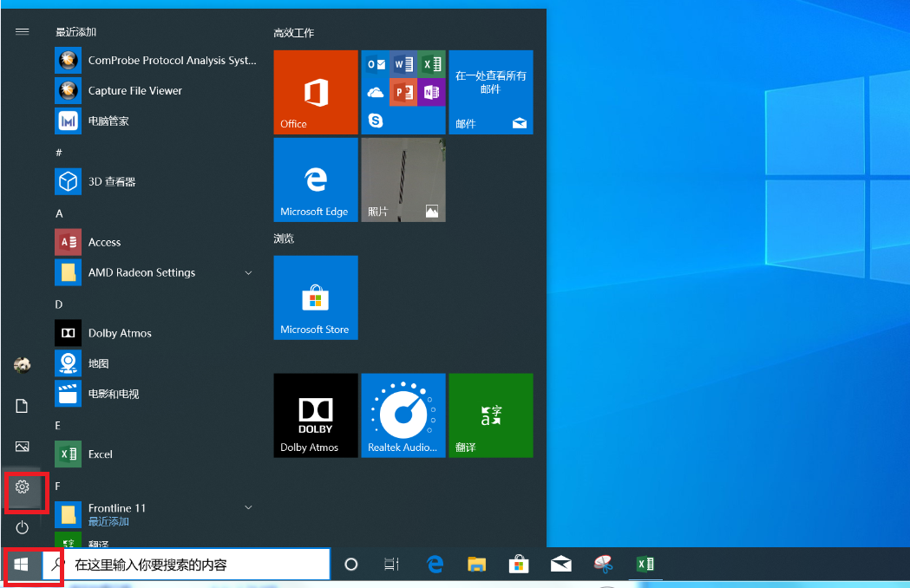Open the 翻译 translator tile
Screen dimensions: 910x588
click(491, 415)
